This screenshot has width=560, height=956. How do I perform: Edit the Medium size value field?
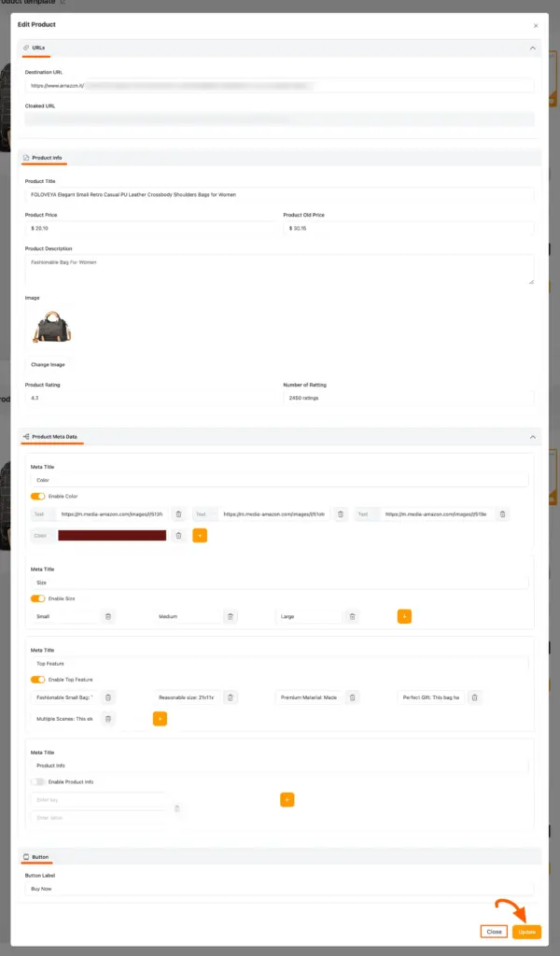(x=187, y=616)
